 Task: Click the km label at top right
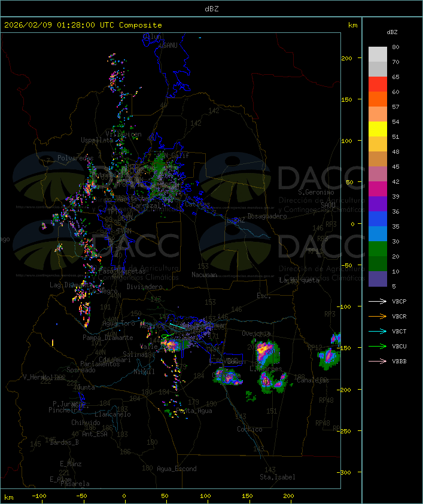coord(353,25)
